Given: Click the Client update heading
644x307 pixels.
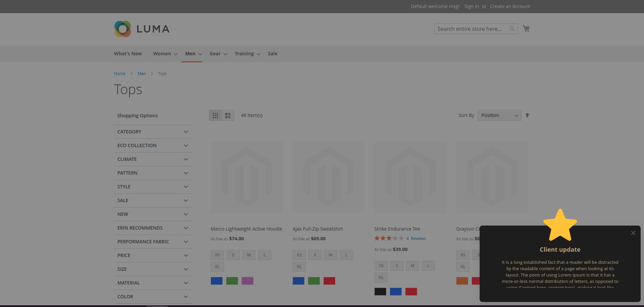Looking at the screenshot, I should pos(560,250).
